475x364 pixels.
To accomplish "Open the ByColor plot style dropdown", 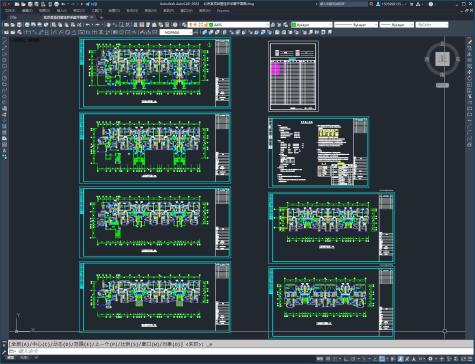I will [432, 25].
